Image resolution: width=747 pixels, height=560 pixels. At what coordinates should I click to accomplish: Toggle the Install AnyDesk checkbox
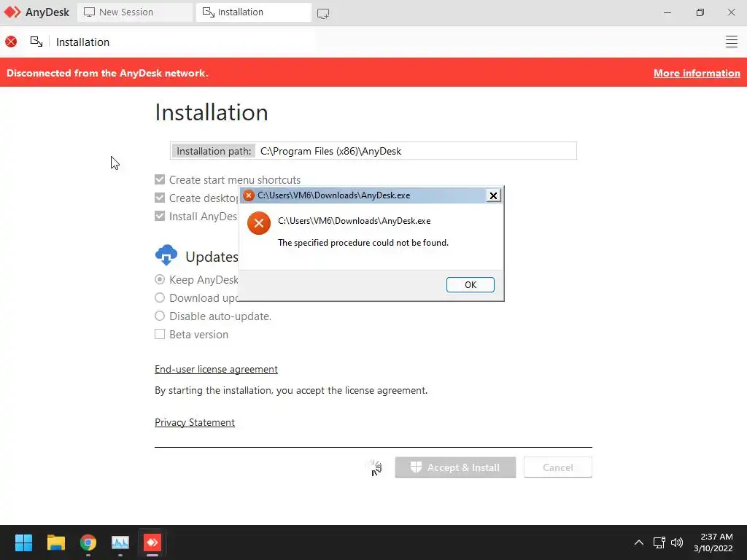pos(160,216)
